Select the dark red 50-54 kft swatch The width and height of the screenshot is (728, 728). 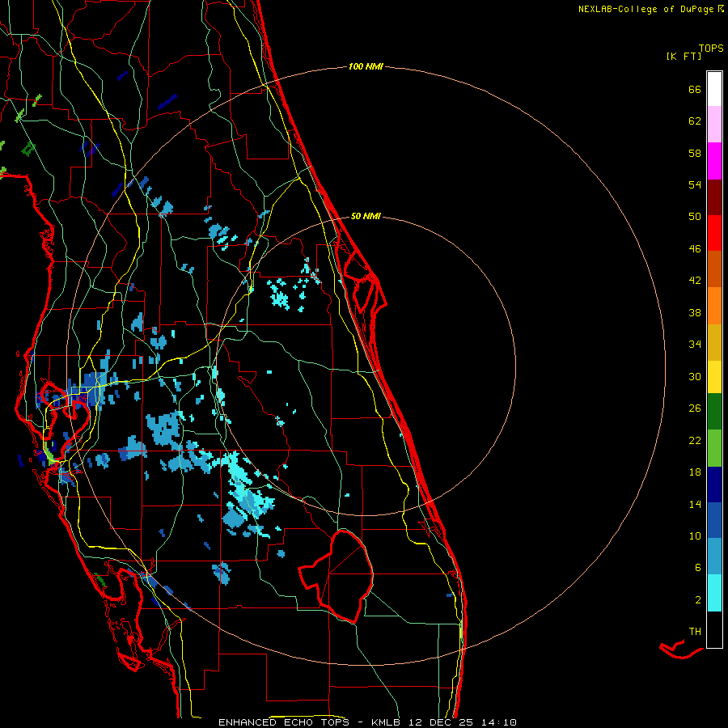click(x=714, y=198)
